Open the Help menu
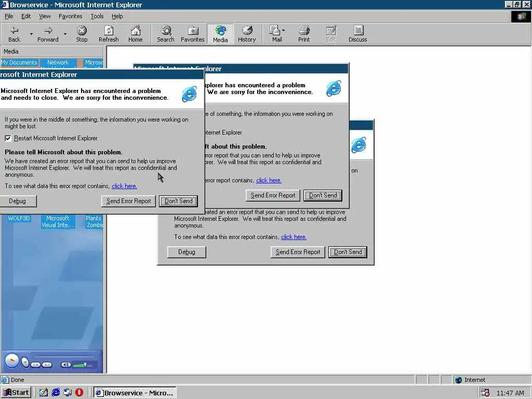Viewport: 532px width, 399px height. tap(117, 16)
